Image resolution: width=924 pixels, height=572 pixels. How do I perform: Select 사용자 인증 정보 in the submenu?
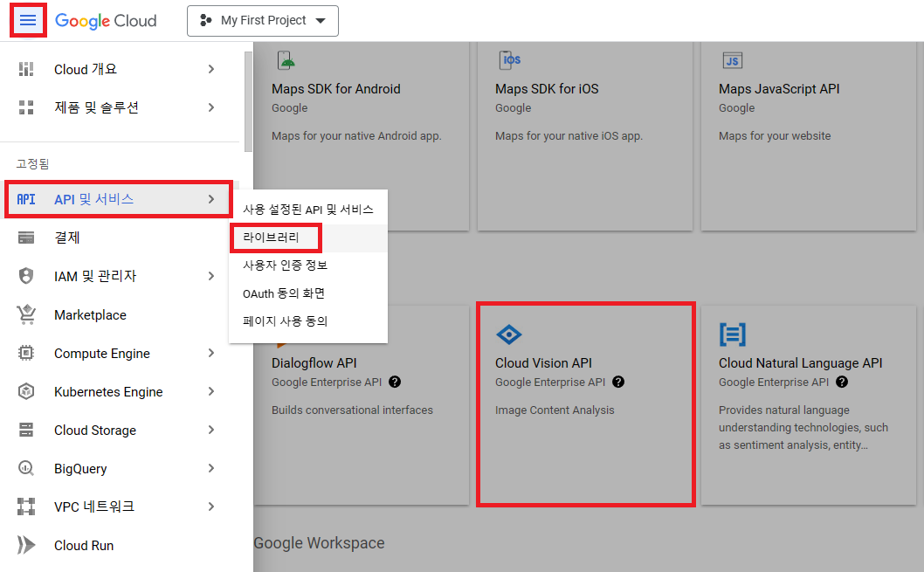[x=285, y=265]
